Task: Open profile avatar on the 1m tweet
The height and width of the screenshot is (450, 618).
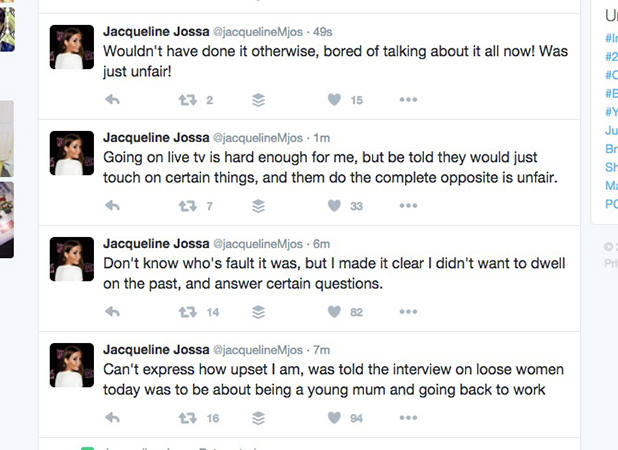Action: coord(72,153)
